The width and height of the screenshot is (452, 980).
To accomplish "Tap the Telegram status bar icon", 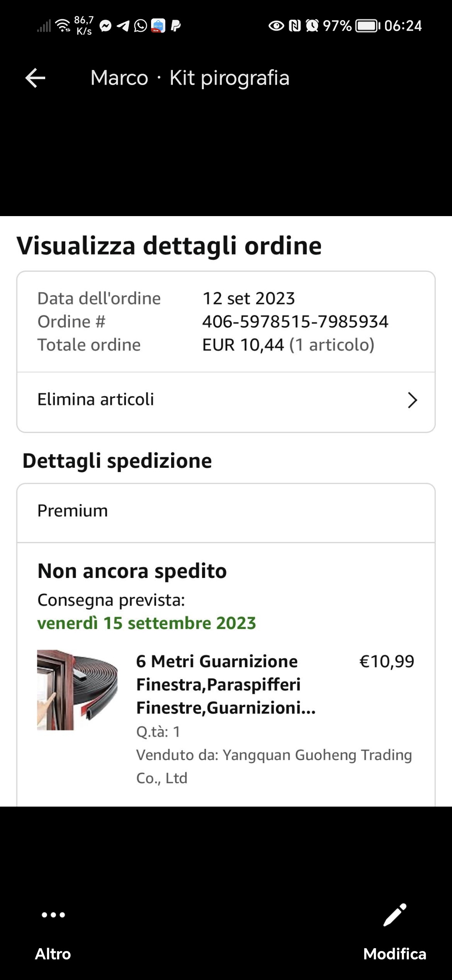I will [x=123, y=26].
